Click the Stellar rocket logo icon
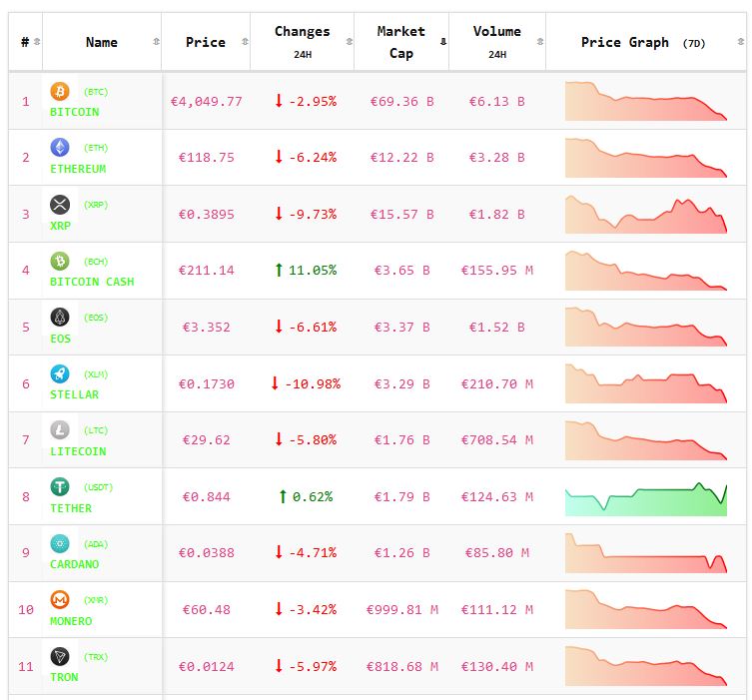 click(x=60, y=373)
